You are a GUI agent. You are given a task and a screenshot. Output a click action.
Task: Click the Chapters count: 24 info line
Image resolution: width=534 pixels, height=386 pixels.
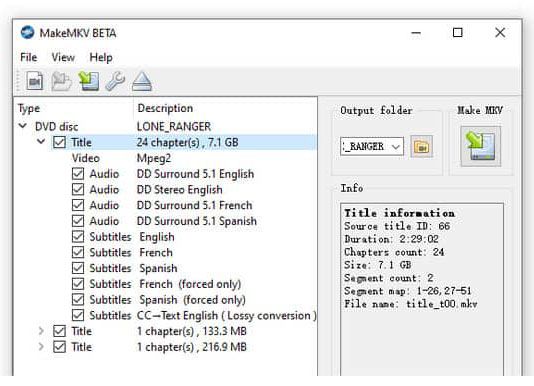tap(394, 252)
